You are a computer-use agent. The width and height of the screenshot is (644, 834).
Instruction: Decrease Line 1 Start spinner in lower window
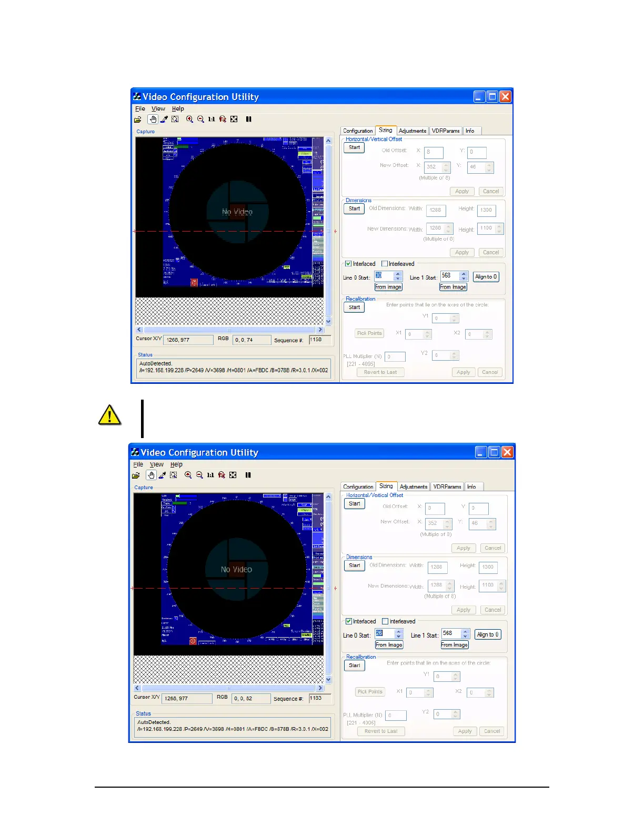(x=465, y=637)
